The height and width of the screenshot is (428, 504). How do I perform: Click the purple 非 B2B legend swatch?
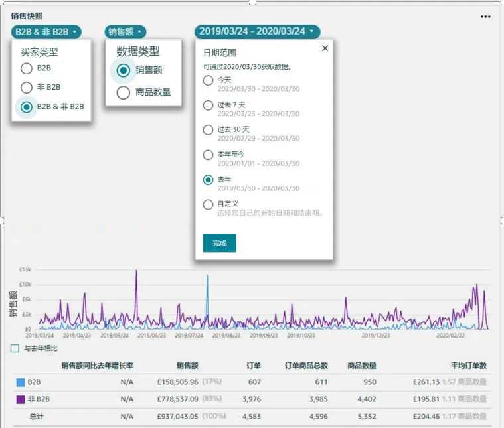[21, 399]
